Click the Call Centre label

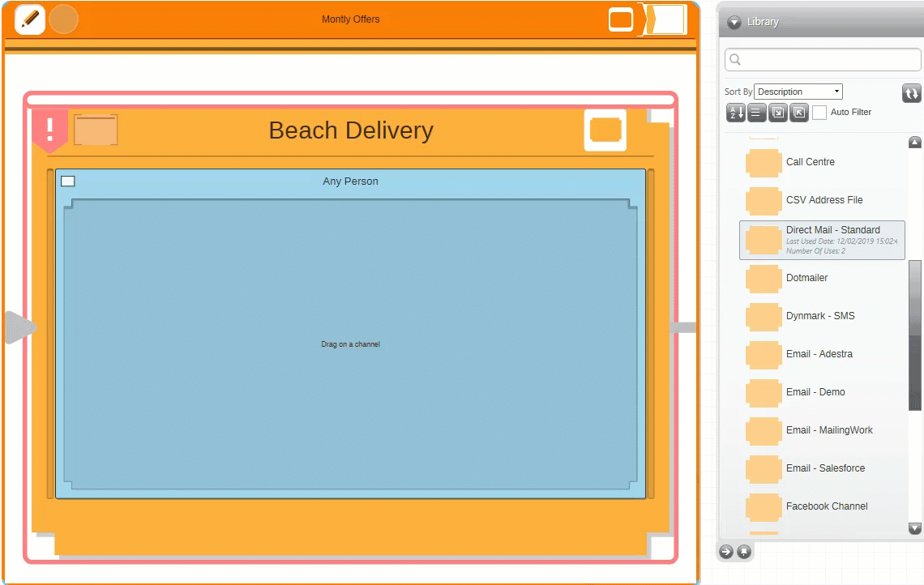pyautogui.click(x=811, y=162)
